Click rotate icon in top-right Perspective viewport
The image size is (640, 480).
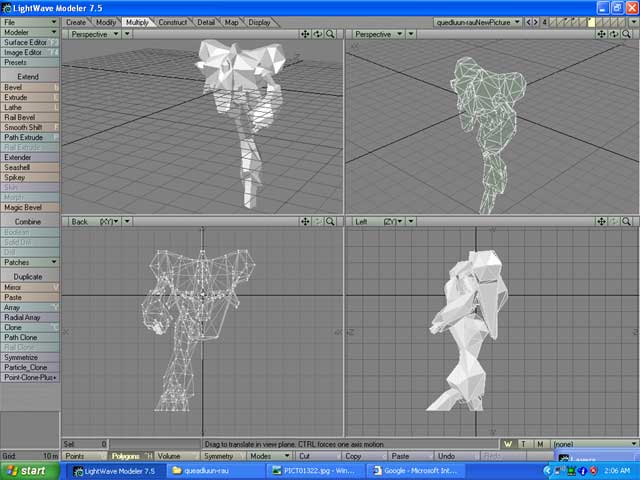[x=614, y=34]
